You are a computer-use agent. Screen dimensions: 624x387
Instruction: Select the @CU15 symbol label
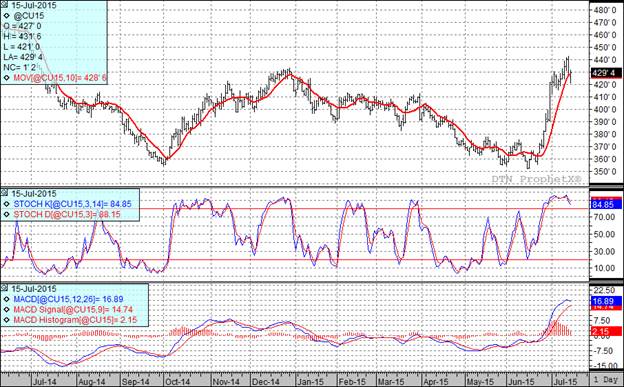29,16
